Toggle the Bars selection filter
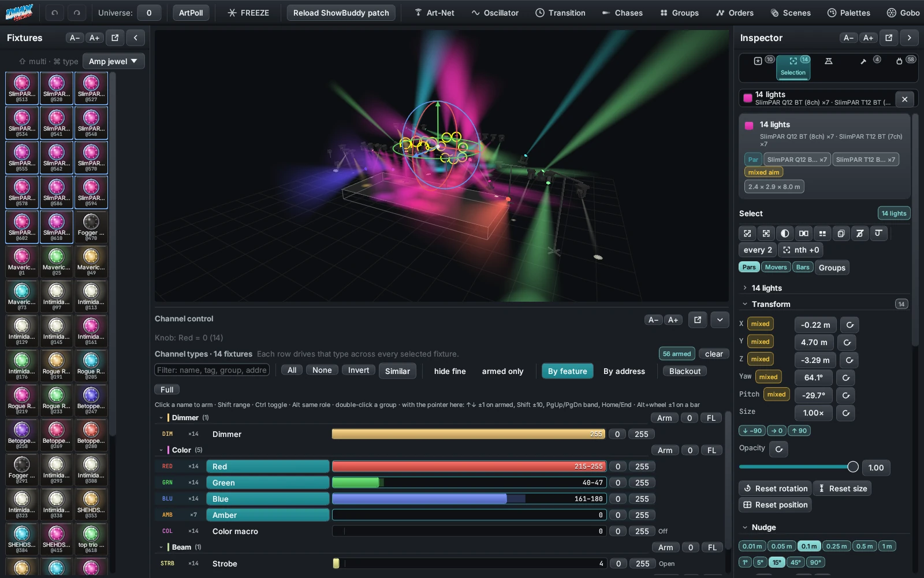The width and height of the screenshot is (924, 578). click(x=803, y=267)
